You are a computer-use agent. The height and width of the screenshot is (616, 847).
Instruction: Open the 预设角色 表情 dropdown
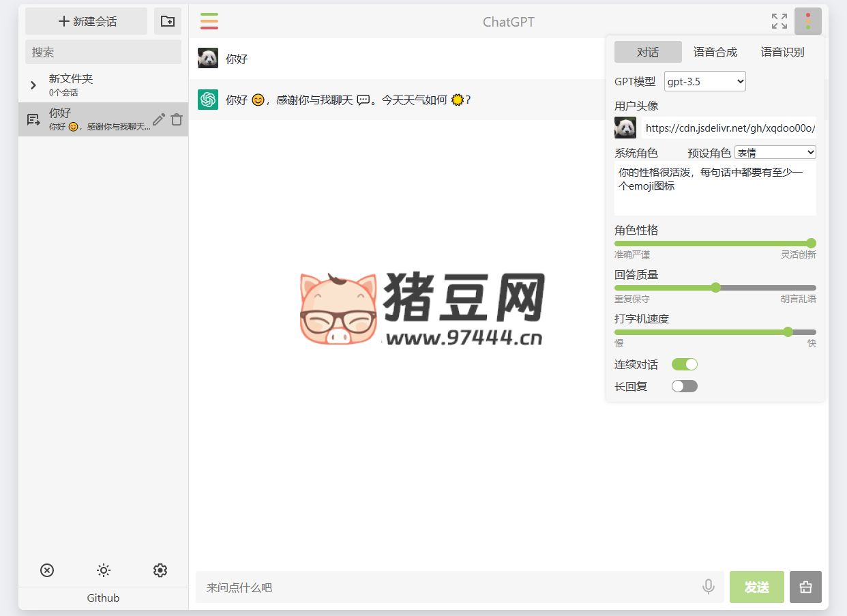click(x=775, y=152)
